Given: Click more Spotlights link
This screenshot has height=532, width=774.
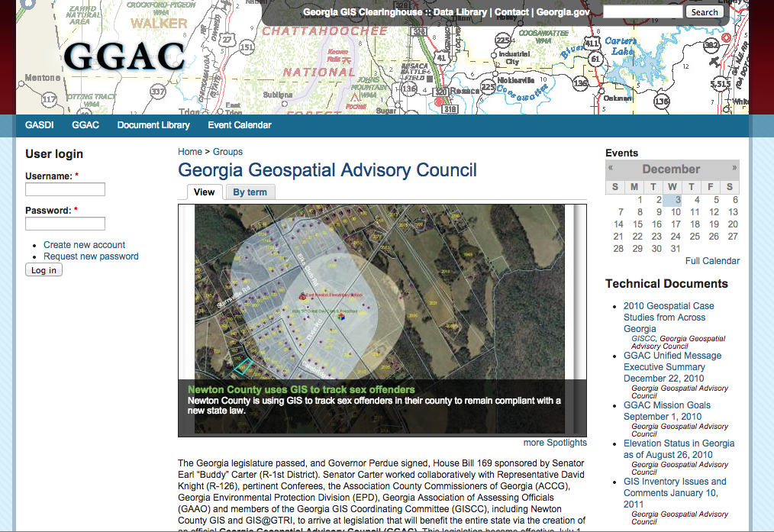Looking at the screenshot, I should pyautogui.click(x=555, y=443).
